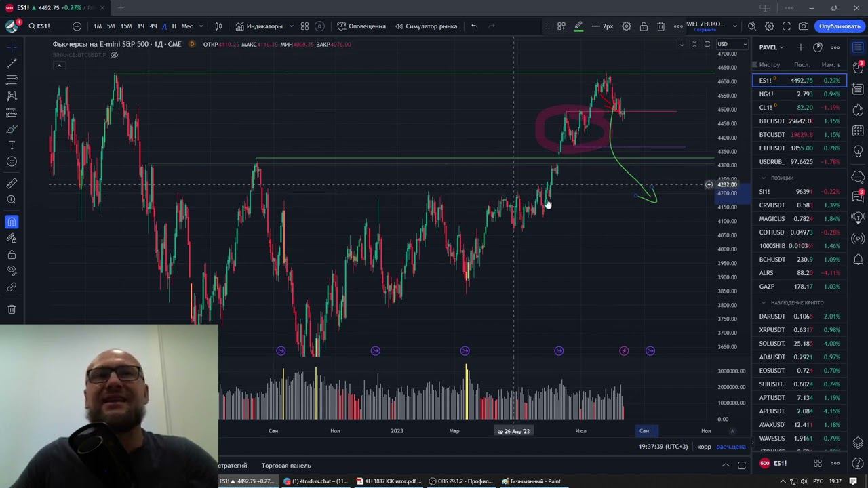Open the Fibonacci tools group

click(x=12, y=80)
